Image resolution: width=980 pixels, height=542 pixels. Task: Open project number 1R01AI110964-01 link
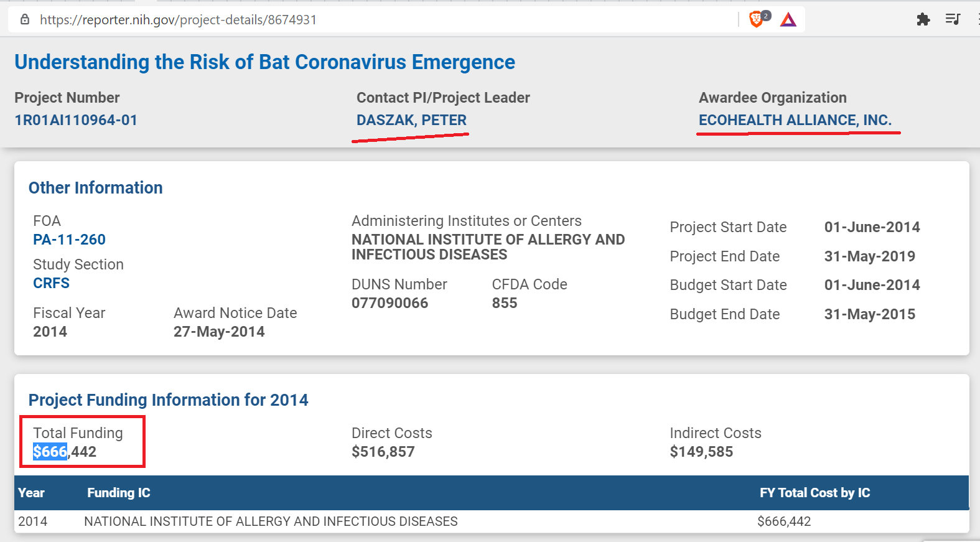pyautogui.click(x=76, y=120)
